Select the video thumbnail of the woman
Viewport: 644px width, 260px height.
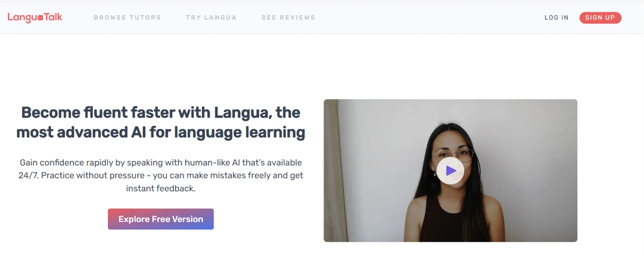click(450, 170)
